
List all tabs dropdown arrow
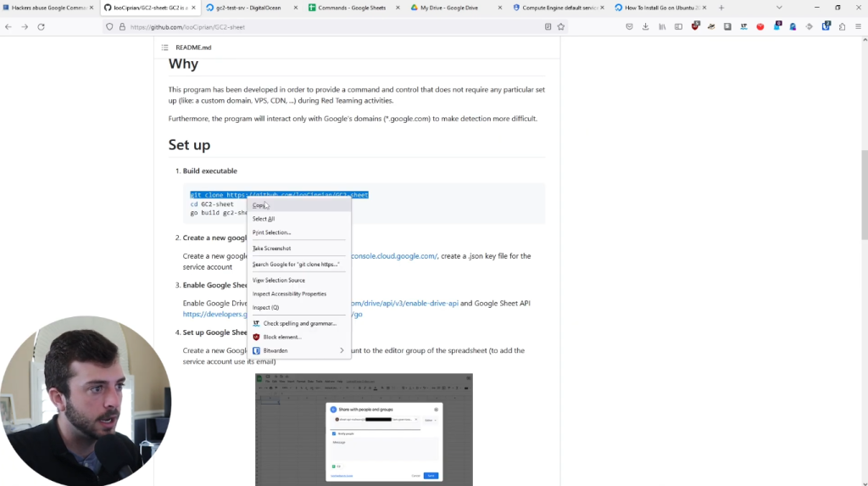point(779,8)
